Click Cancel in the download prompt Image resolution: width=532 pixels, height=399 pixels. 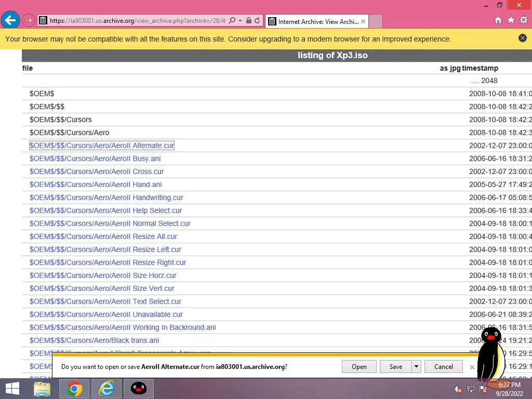444,366
